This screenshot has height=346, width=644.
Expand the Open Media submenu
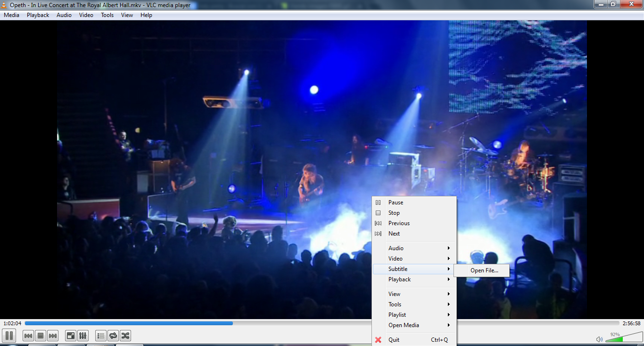414,325
